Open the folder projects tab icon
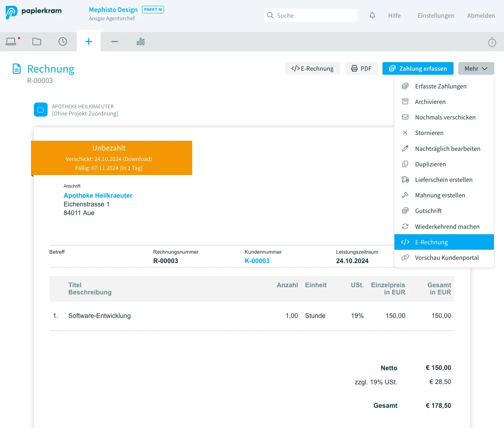The image size is (504, 428). [x=37, y=42]
